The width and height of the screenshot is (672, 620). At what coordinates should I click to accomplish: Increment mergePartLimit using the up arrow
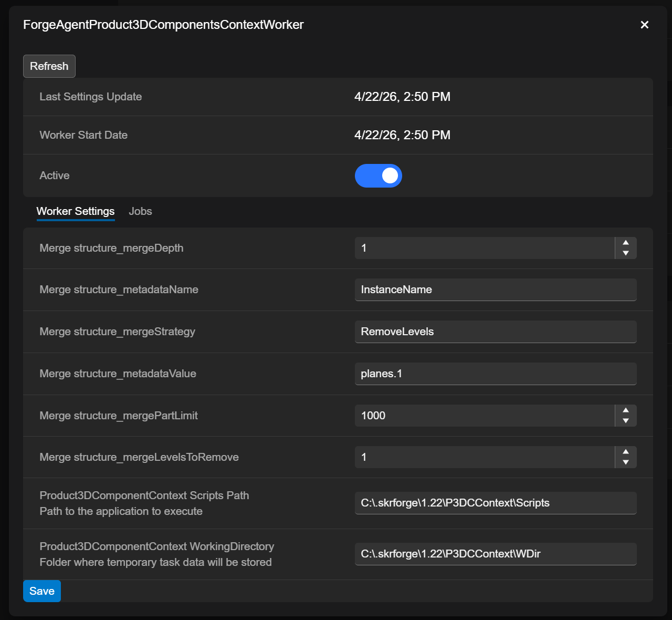tap(625, 410)
